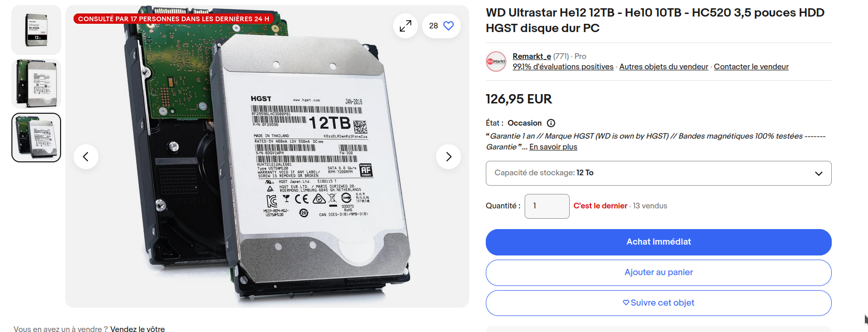Open the Capacité de stockage dropdown
Viewport: 868px width, 332px height.
click(658, 173)
